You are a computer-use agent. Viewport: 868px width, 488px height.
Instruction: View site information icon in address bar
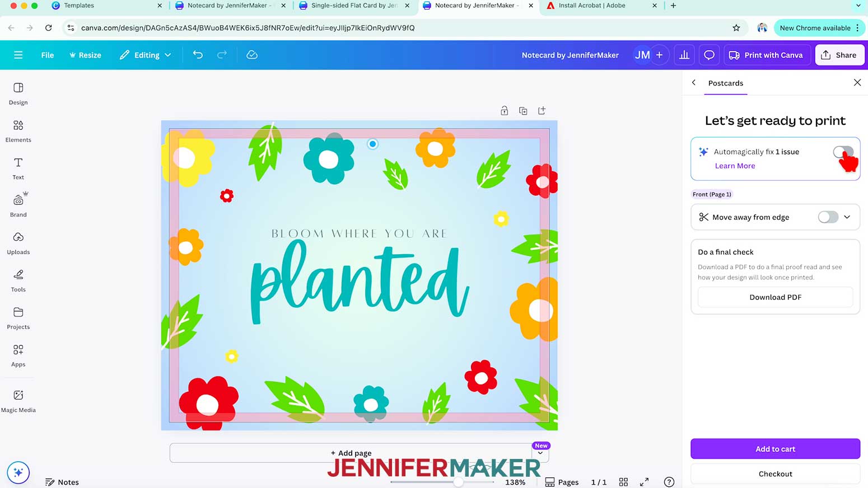click(x=71, y=28)
